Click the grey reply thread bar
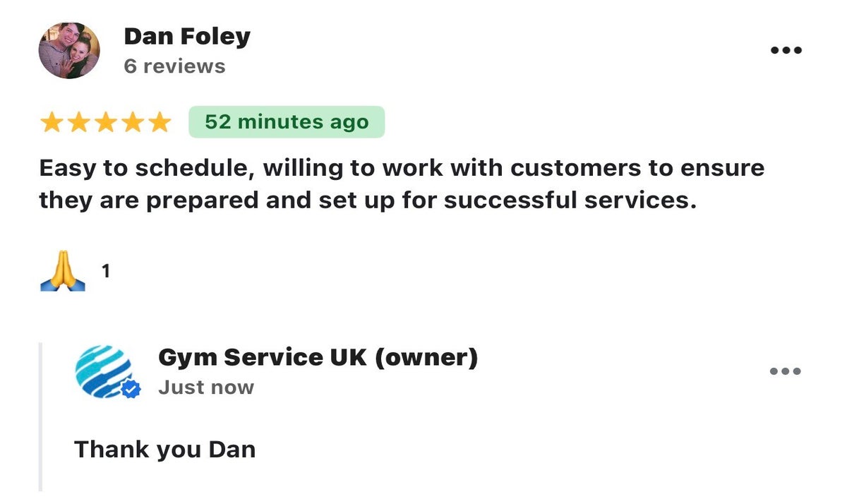Viewport: 847px width, 504px height. coord(40,416)
